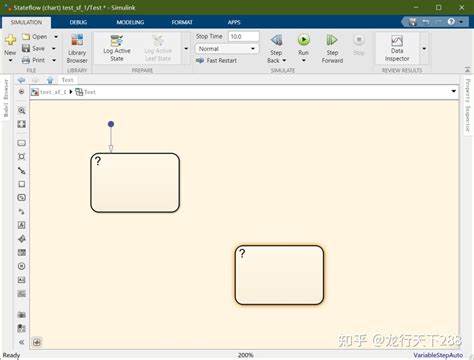Select the History Junction palette tool
This screenshot has width=474, height=360.
(22, 266)
